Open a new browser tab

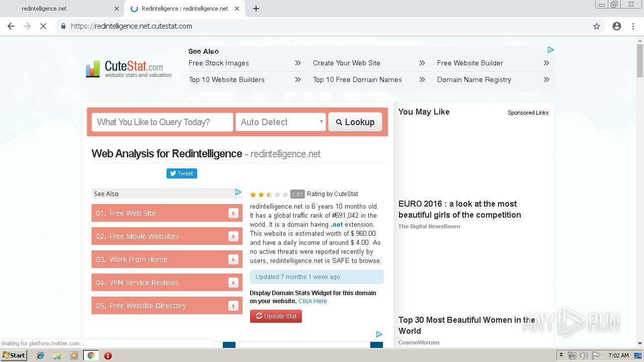(256, 9)
